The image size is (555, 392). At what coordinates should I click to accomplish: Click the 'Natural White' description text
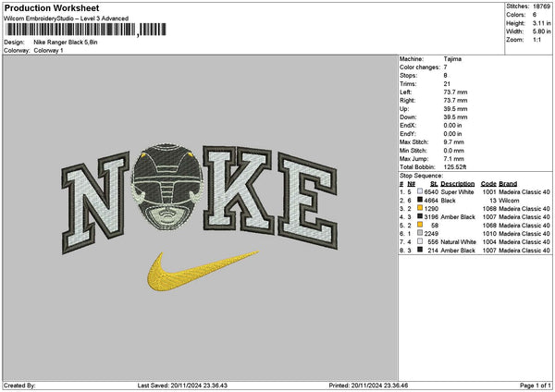[x=459, y=242]
